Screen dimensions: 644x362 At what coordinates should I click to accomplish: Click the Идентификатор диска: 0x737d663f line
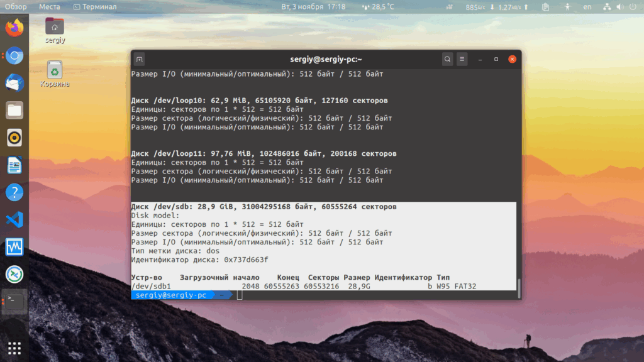tap(199, 260)
